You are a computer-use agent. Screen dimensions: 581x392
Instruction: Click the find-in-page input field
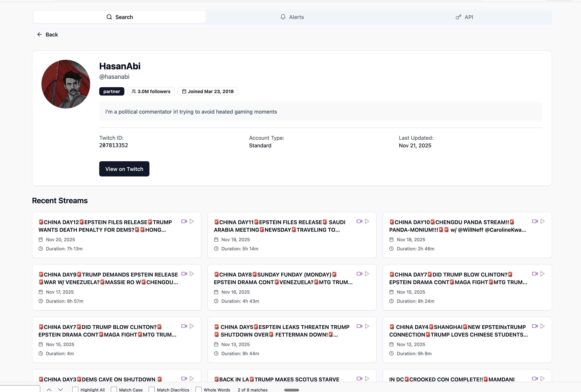20,389
